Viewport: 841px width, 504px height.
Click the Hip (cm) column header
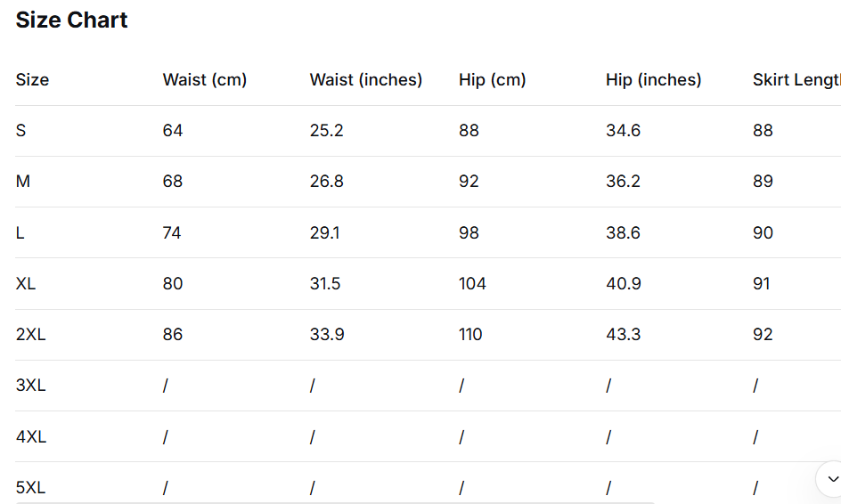[x=492, y=80]
